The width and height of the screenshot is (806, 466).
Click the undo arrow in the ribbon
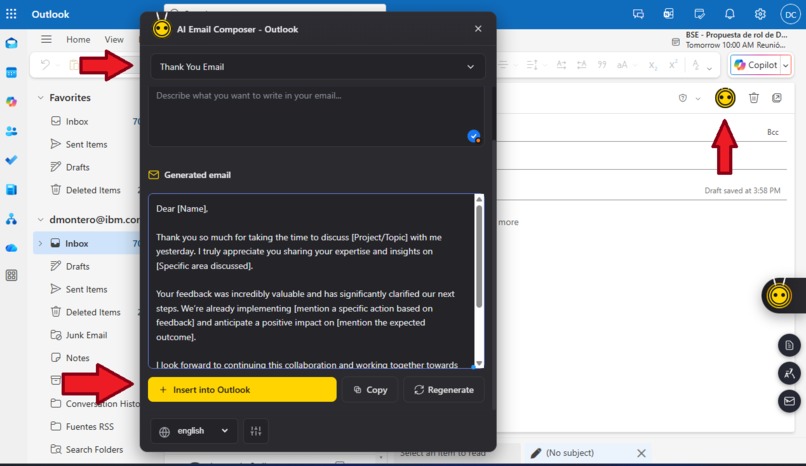(45, 65)
